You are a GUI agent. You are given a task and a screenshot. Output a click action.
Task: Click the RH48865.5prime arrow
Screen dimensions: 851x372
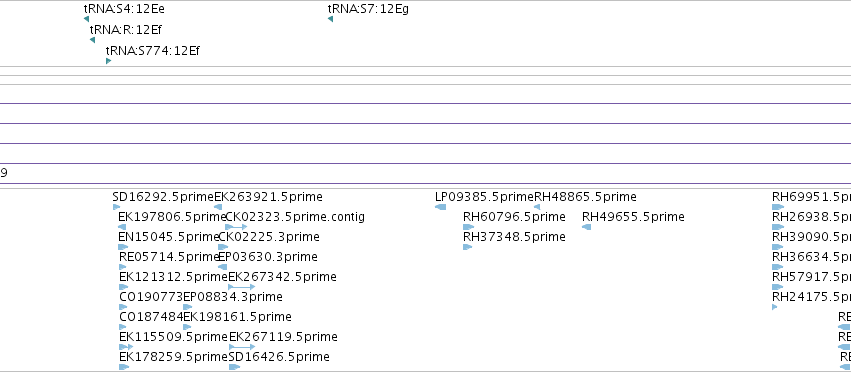coord(537,207)
